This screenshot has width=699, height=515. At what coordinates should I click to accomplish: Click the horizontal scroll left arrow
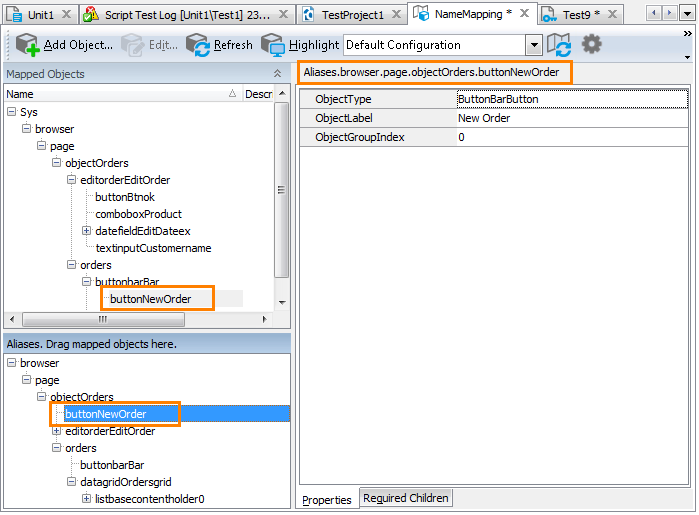point(12,319)
